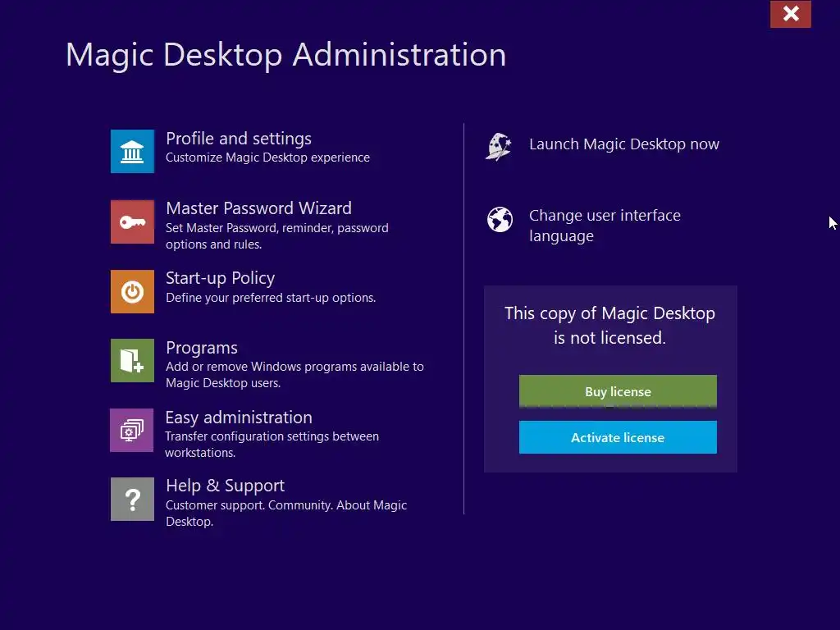Open the gray question mark Help icon

132,500
